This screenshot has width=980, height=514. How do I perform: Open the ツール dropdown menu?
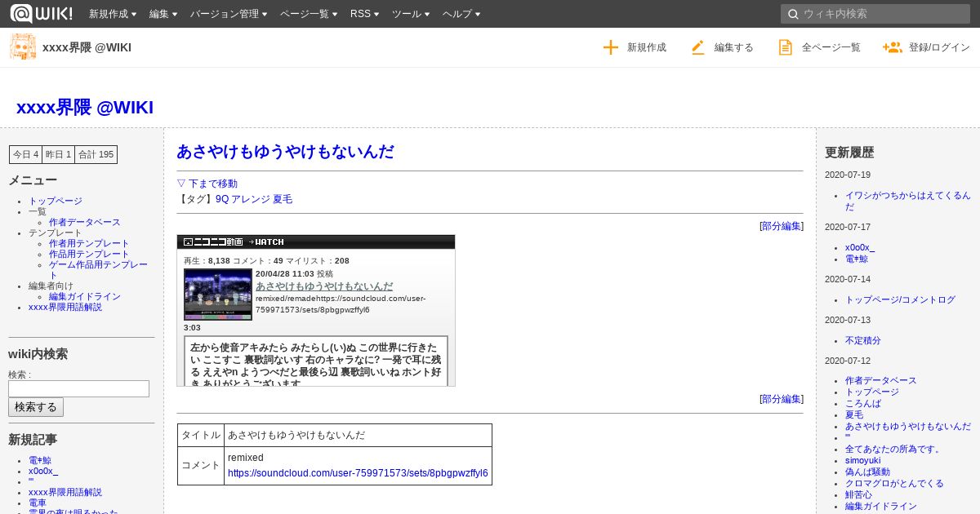pyautogui.click(x=411, y=14)
